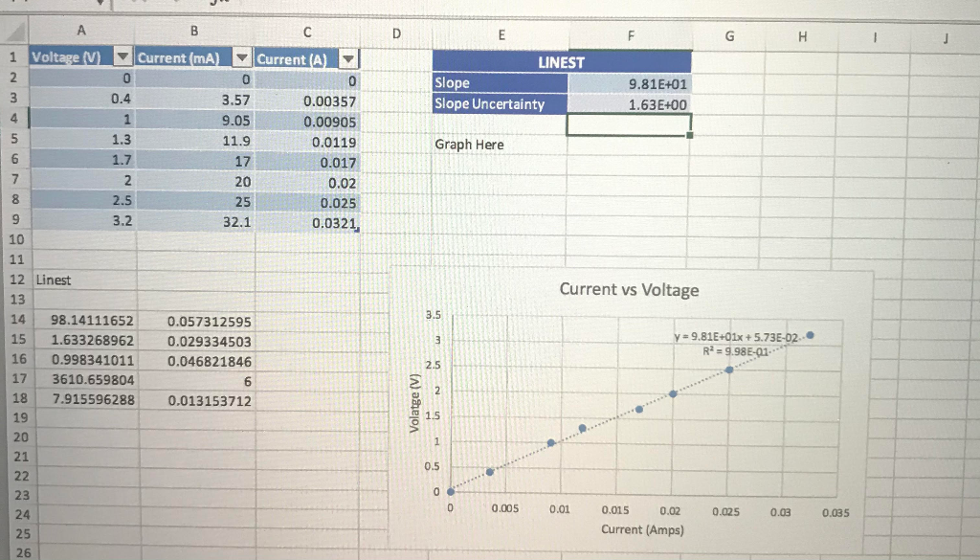Select row header 10
This screenshot has height=560, width=980.
[x=16, y=240]
